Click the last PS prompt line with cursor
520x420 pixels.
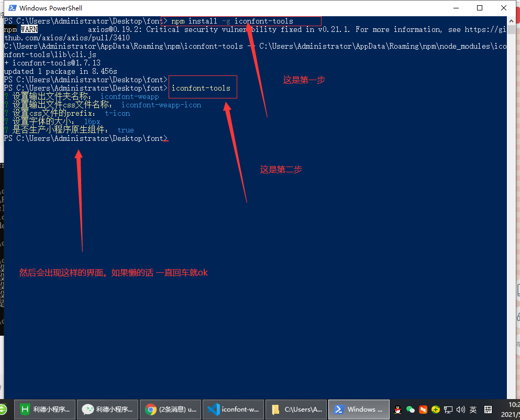click(86, 138)
